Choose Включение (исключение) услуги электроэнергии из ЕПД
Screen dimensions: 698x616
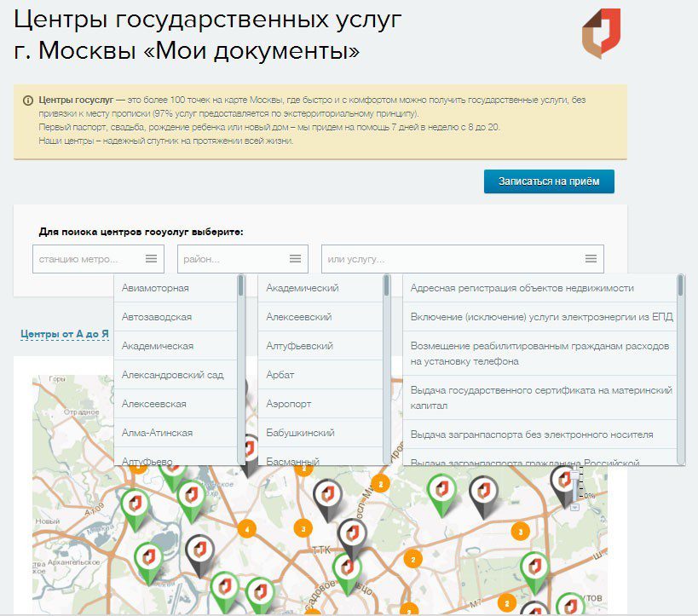click(x=539, y=317)
